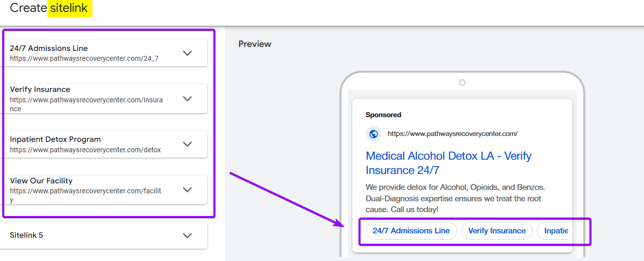Select the Verify Insurance chip in preview

496,231
